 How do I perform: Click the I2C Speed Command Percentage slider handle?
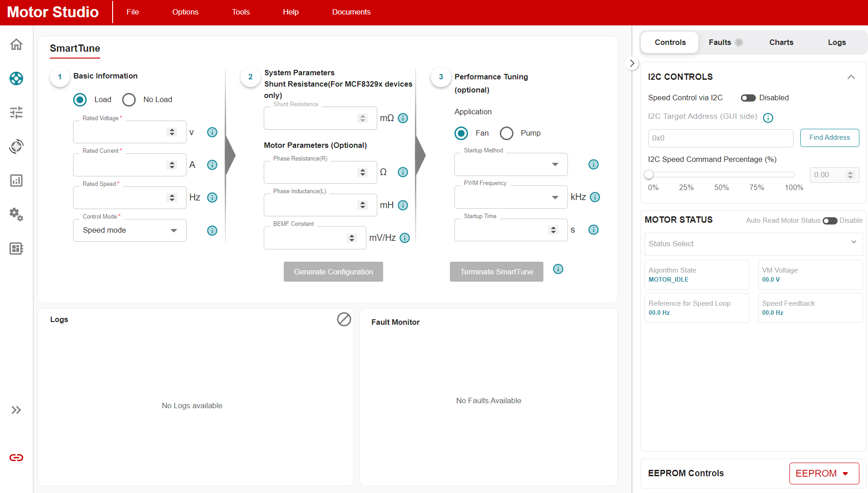(649, 175)
